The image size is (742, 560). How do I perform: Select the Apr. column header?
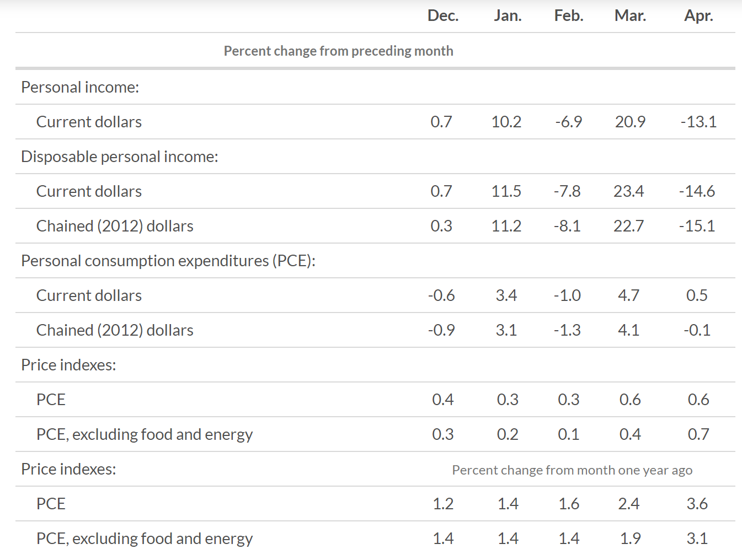click(x=698, y=15)
